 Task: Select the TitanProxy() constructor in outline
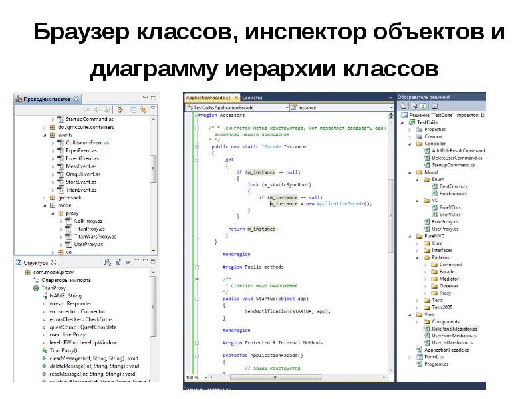pos(63,350)
